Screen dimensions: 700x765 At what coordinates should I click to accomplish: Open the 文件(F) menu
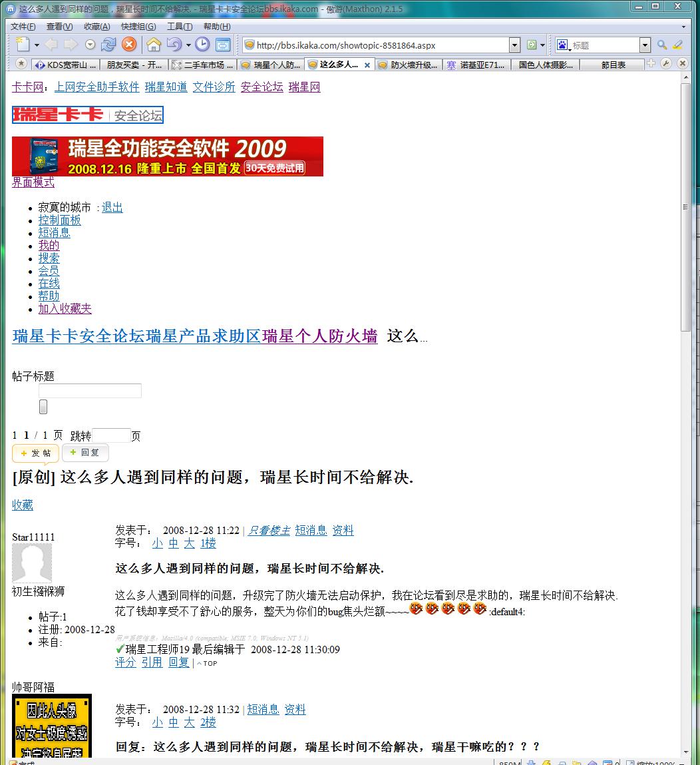click(x=23, y=27)
